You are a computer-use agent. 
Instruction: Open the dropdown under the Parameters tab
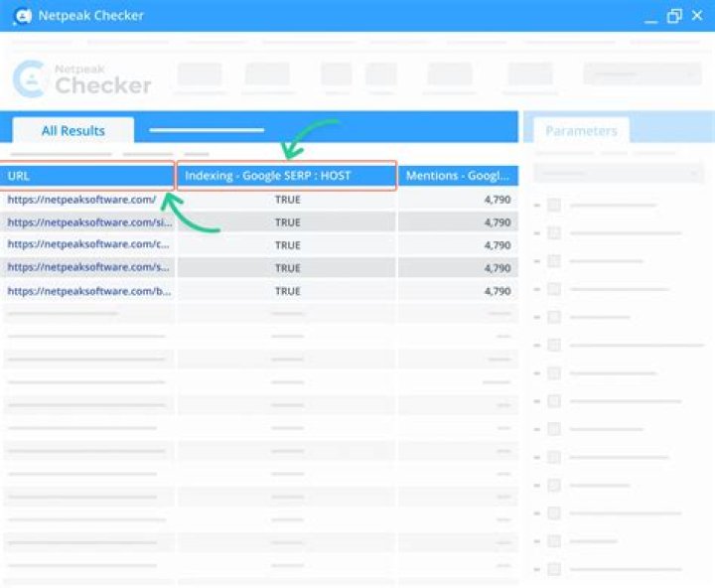[619, 173]
